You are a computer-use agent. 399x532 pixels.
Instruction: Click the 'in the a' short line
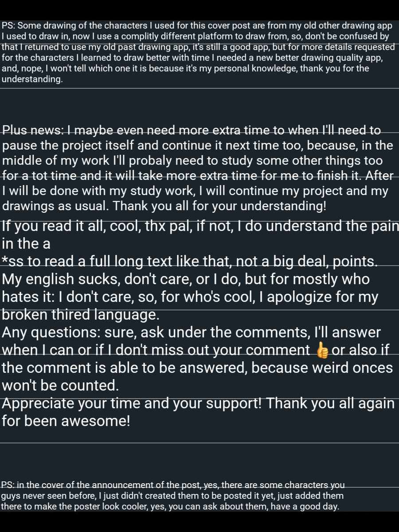(x=26, y=244)
